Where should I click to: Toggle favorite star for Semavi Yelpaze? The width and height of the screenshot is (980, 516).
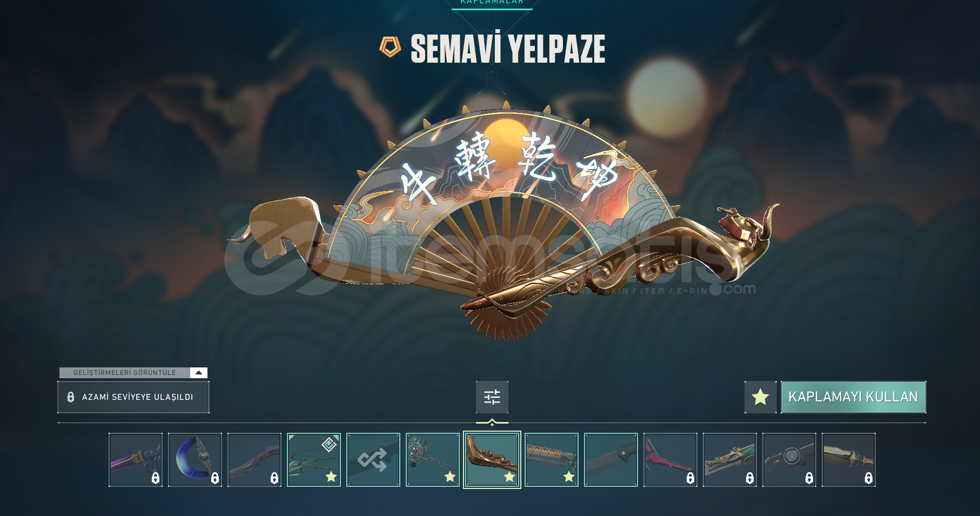[x=760, y=397]
